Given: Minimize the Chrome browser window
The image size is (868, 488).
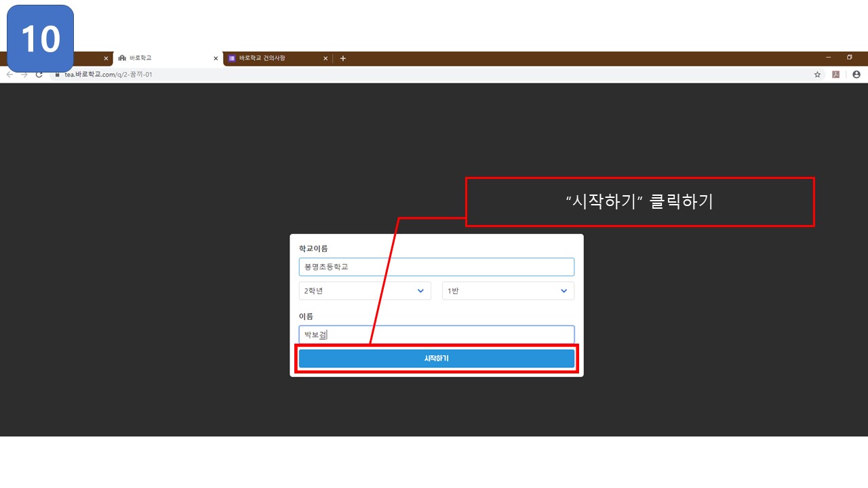Looking at the screenshot, I should coord(828,58).
